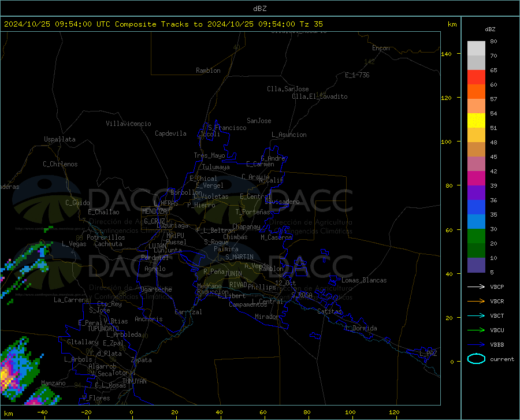Click the Capdevila map label

coord(170,133)
